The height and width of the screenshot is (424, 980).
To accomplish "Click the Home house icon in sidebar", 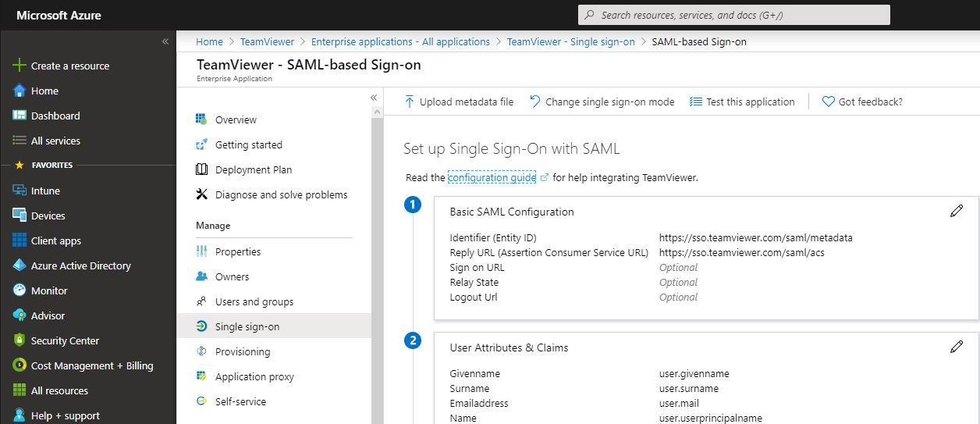I will click(x=20, y=91).
